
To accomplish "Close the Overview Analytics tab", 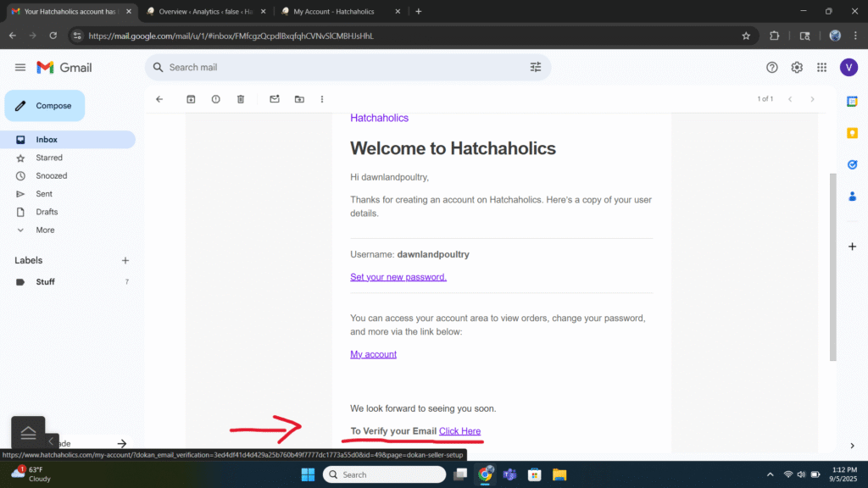I will click(x=263, y=11).
